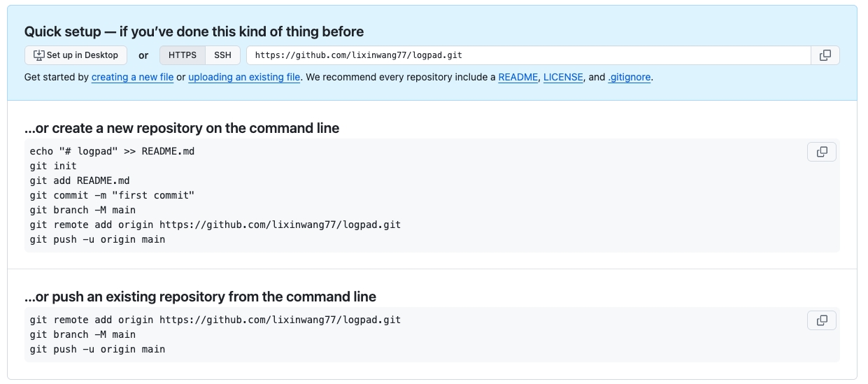Follow the uploading an existing file link
This screenshot has width=868, height=384.
click(x=244, y=78)
